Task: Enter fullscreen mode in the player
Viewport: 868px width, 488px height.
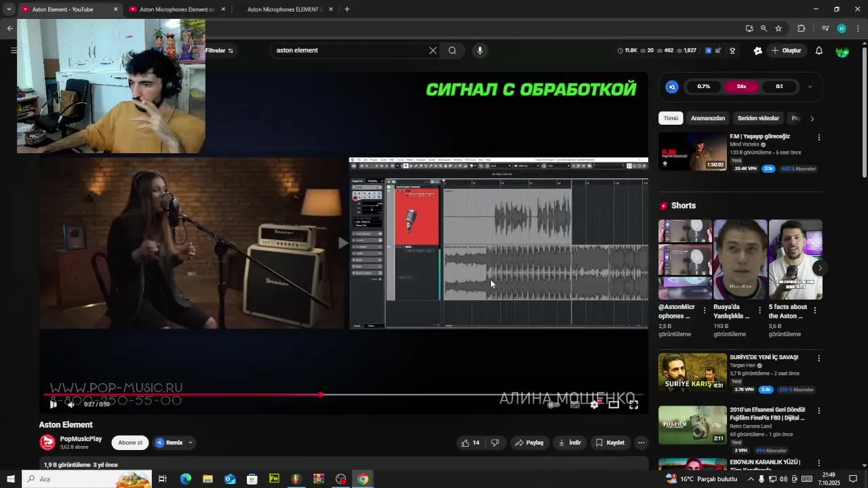Action: tap(633, 404)
